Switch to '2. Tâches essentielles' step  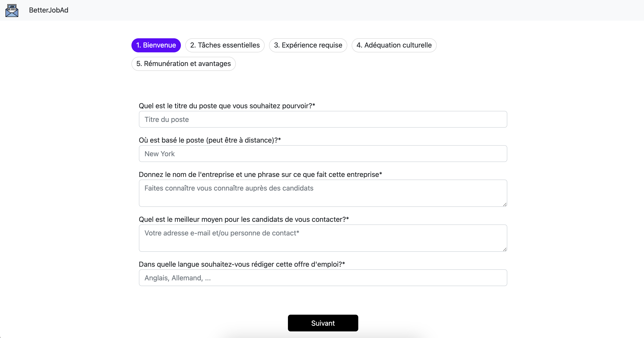point(225,45)
